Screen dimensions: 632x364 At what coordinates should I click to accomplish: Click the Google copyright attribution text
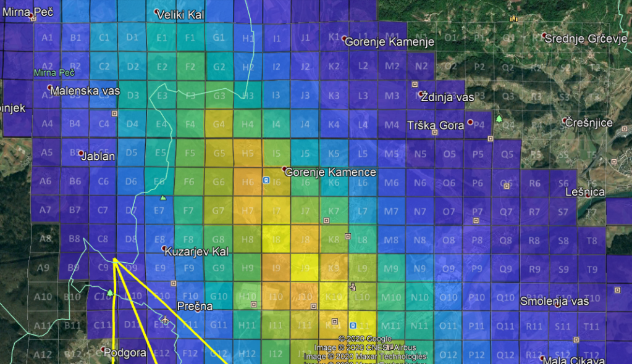365,339
